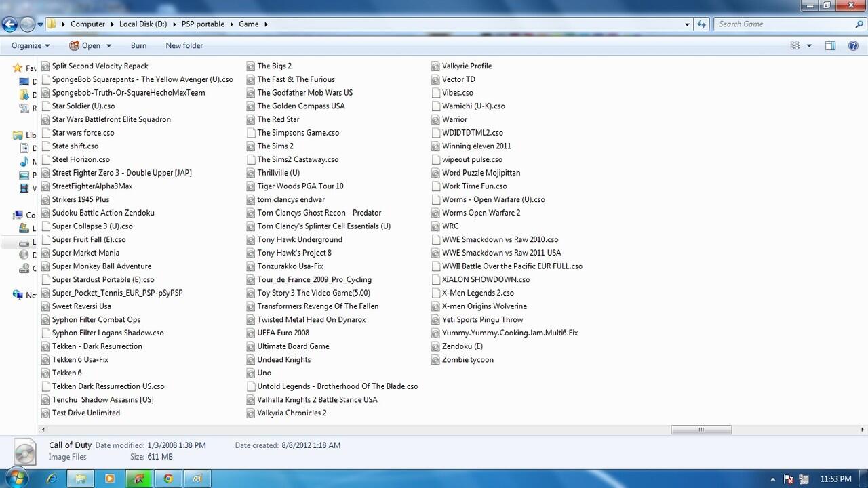Click the Uno disc image icon
868x488 pixels.
(251, 373)
